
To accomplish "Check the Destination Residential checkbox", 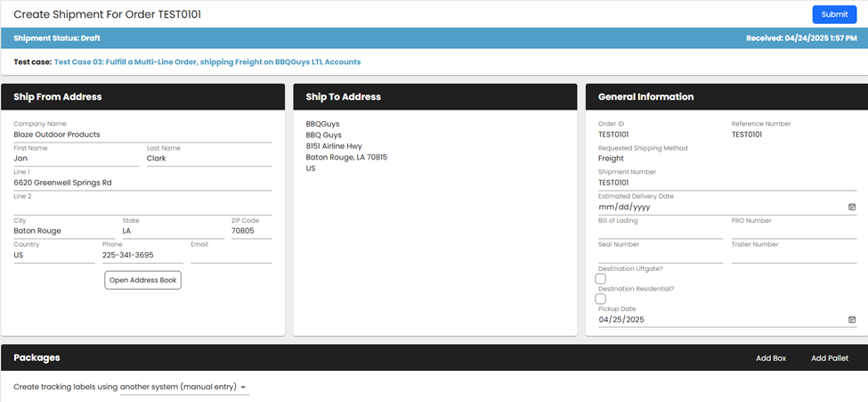I will (x=601, y=299).
